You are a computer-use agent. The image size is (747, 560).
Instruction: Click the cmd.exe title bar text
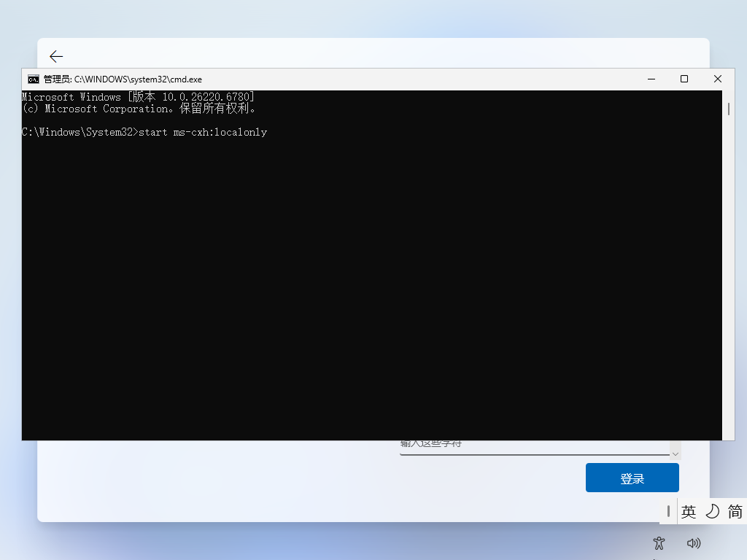pos(123,79)
